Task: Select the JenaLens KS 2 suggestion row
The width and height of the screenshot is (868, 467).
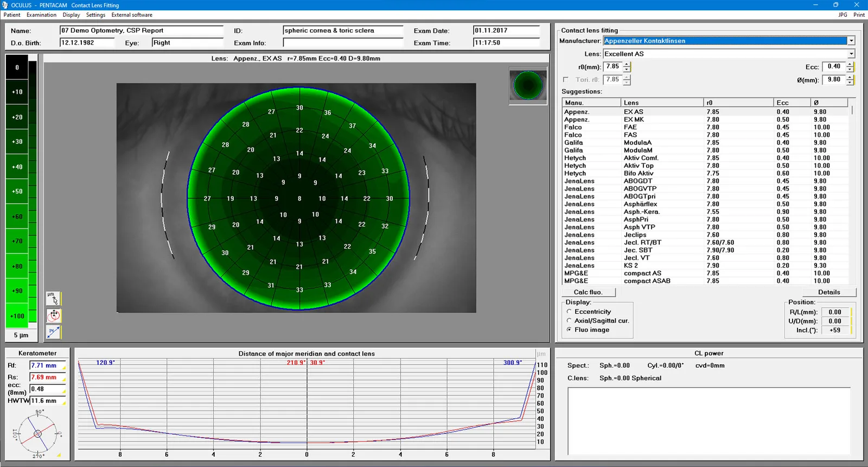Action: pos(705,266)
